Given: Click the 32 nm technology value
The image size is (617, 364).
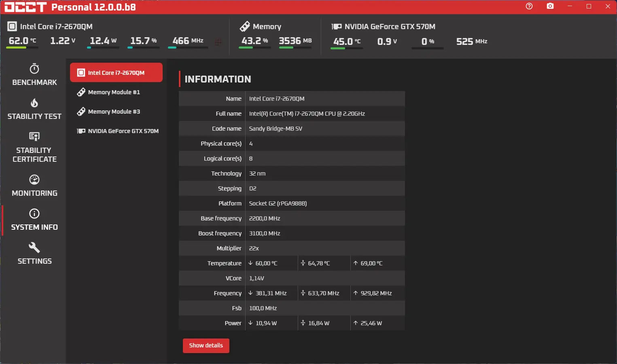Looking at the screenshot, I should [257, 174].
